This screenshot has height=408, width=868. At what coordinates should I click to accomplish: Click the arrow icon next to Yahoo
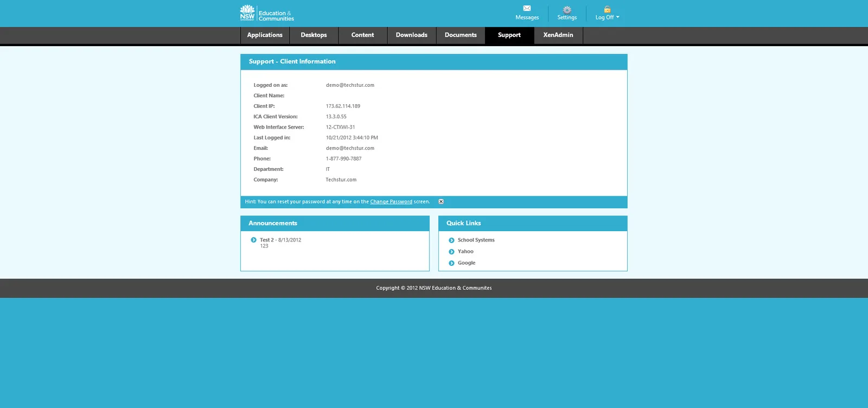click(451, 252)
